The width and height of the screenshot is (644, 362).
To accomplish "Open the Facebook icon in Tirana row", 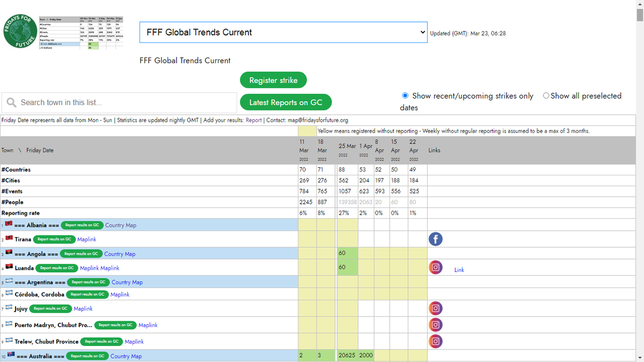I will tap(435, 239).
